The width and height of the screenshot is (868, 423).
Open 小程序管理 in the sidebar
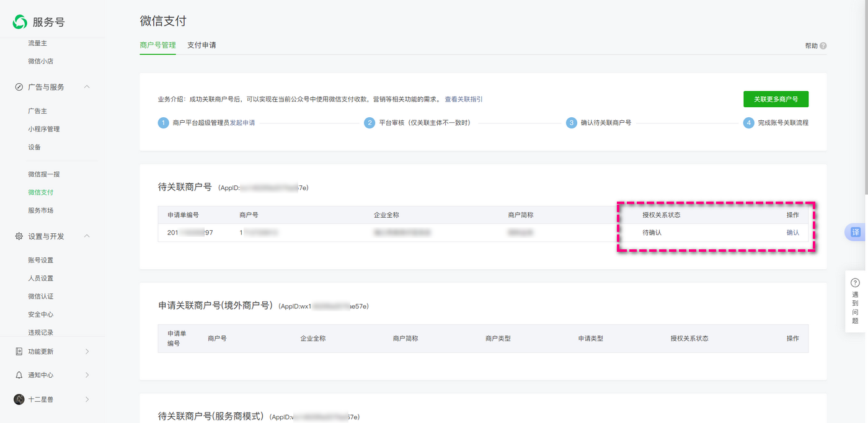pos(43,129)
